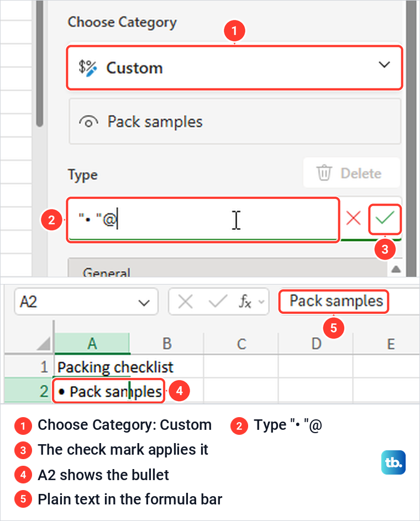
Task: Select row 2 header
Action: pyautogui.click(x=29, y=391)
